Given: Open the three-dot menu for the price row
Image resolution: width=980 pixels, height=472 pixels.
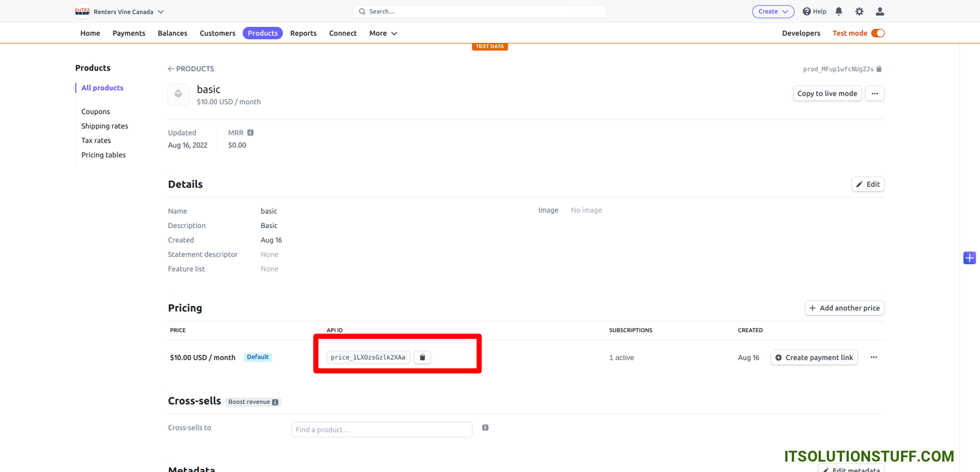Looking at the screenshot, I should click(x=873, y=357).
